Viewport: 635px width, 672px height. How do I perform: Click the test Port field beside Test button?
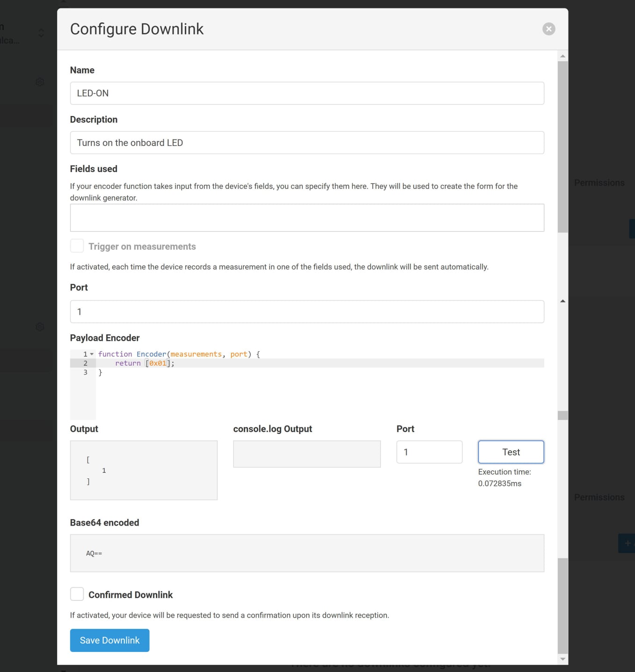pos(429,452)
